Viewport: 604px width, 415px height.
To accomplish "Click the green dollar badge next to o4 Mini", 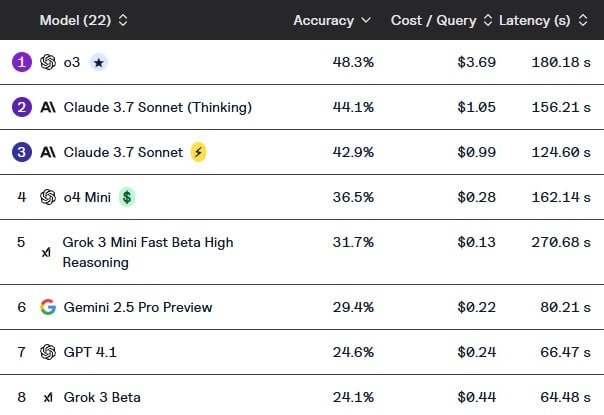I will point(127,197).
